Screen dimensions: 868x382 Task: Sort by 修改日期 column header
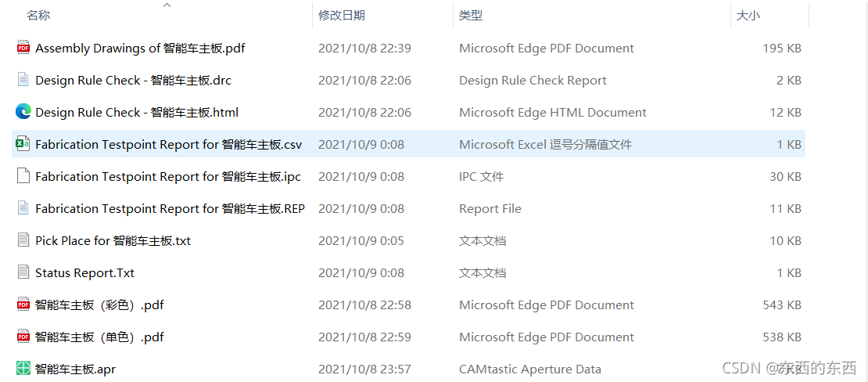click(x=342, y=16)
